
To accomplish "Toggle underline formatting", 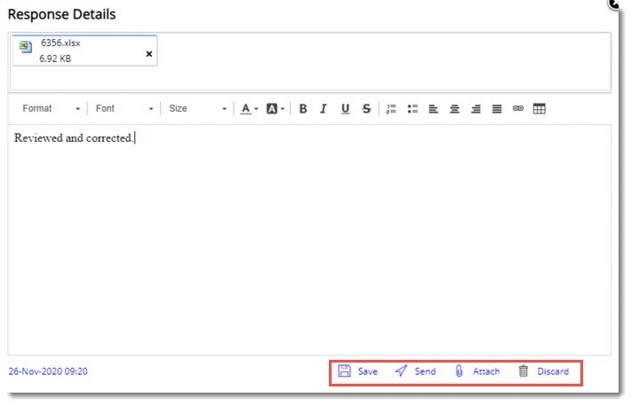I will coord(345,109).
